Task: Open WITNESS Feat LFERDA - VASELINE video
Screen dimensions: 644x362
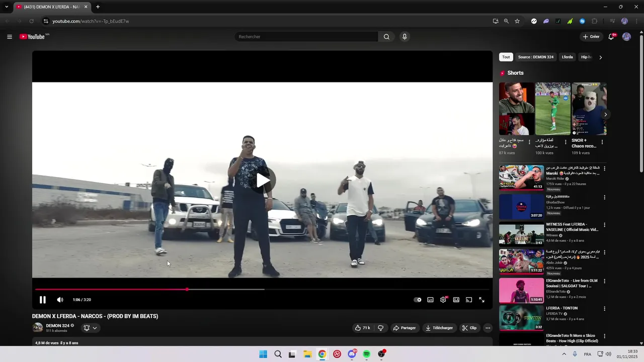Action: click(x=521, y=234)
